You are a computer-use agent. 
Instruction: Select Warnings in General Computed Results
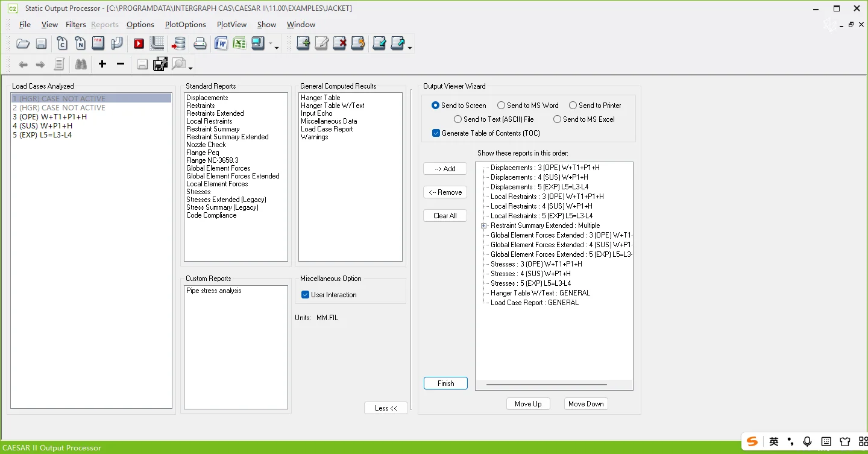point(315,137)
